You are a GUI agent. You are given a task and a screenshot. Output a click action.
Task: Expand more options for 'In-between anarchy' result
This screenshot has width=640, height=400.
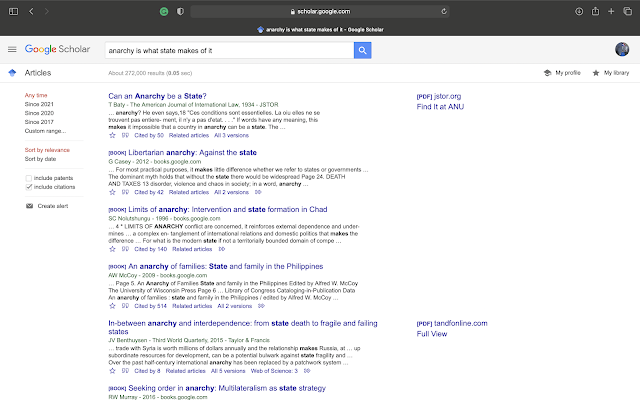point(307,371)
